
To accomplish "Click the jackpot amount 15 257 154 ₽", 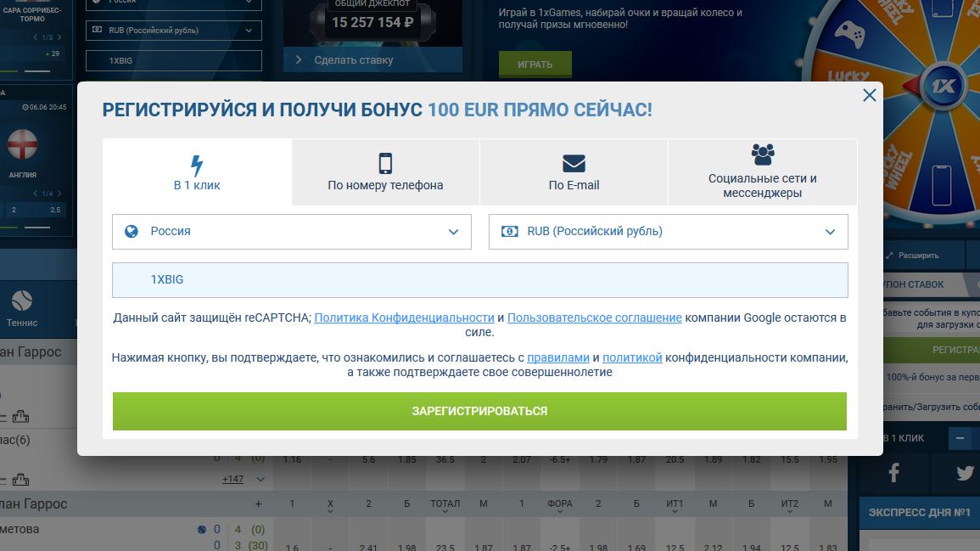I will [x=372, y=23].
